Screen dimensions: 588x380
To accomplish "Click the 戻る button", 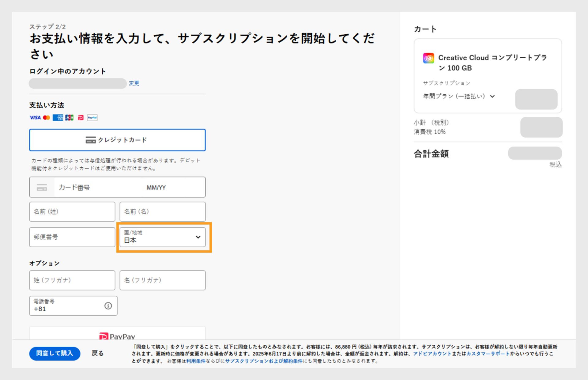I will [97, 353].
